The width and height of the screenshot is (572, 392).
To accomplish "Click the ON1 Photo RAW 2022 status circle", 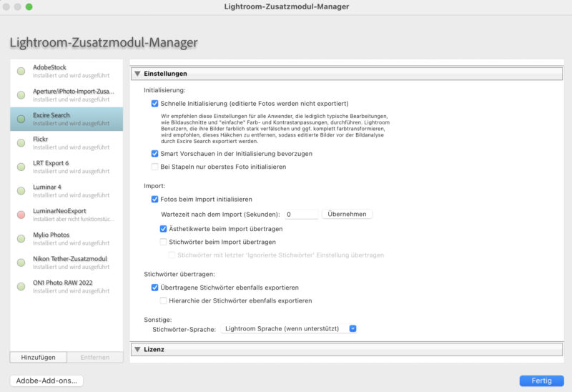I will (x=21, y=287).
